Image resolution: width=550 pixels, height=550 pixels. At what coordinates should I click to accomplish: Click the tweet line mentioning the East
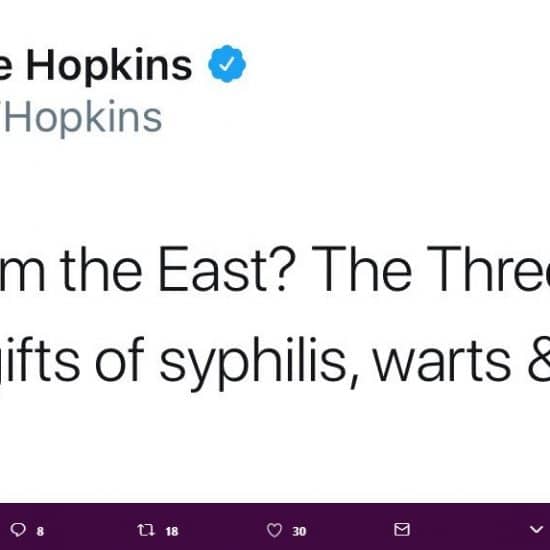tap(275, 269)
